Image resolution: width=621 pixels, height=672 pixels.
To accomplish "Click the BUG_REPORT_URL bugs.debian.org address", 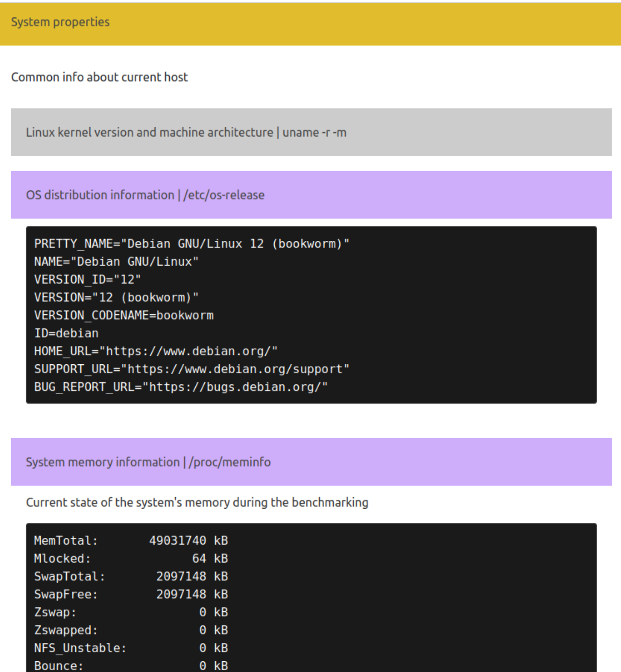I will coord(238,387).
